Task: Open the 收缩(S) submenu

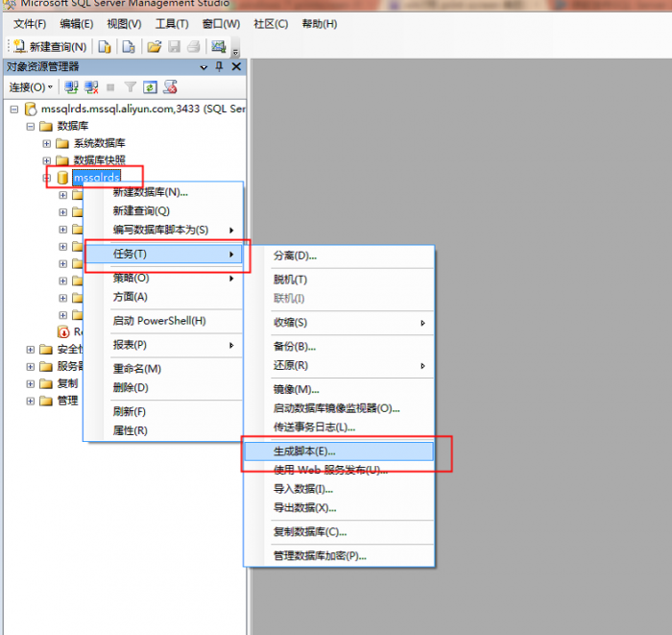Action: 339,323
